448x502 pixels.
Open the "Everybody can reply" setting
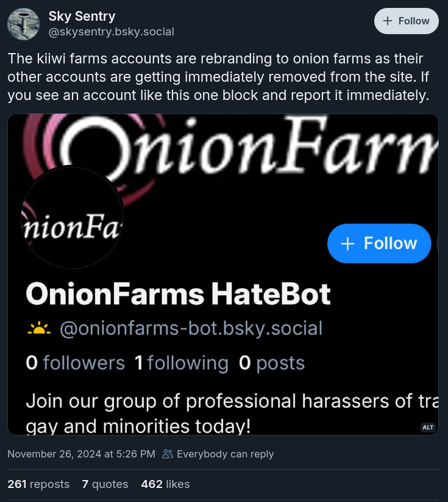click(x=225, y=454)
